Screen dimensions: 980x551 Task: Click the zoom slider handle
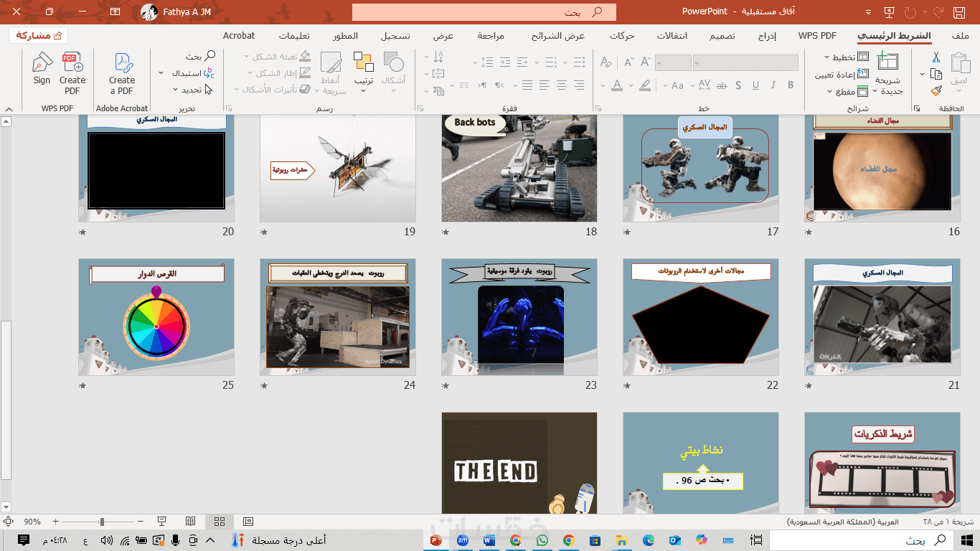tap(102, 522)
